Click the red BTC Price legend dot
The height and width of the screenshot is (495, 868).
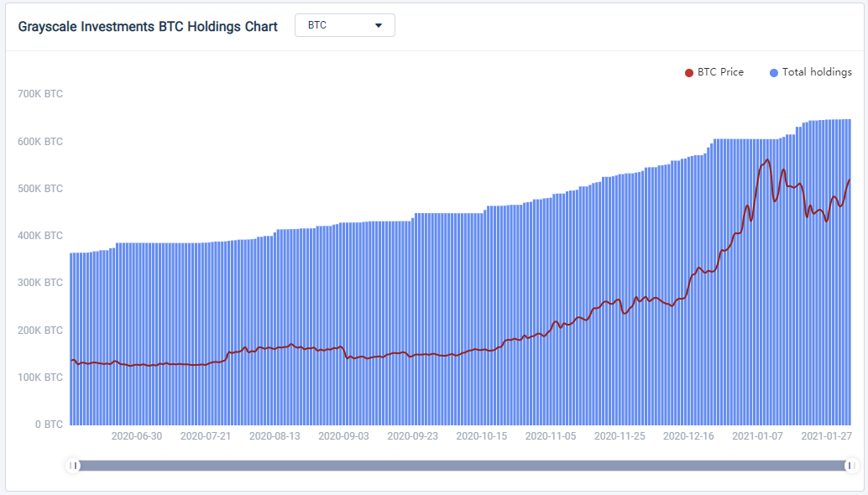tap(689, 73)
